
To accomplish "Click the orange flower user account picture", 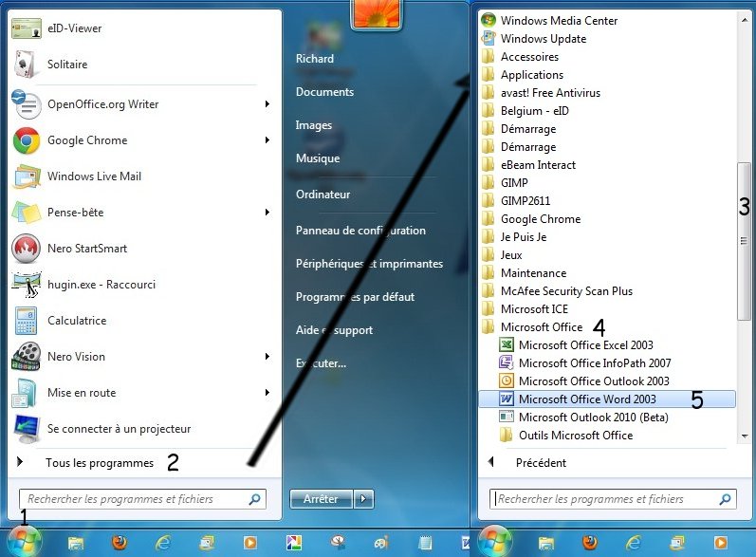I will 377,13.
